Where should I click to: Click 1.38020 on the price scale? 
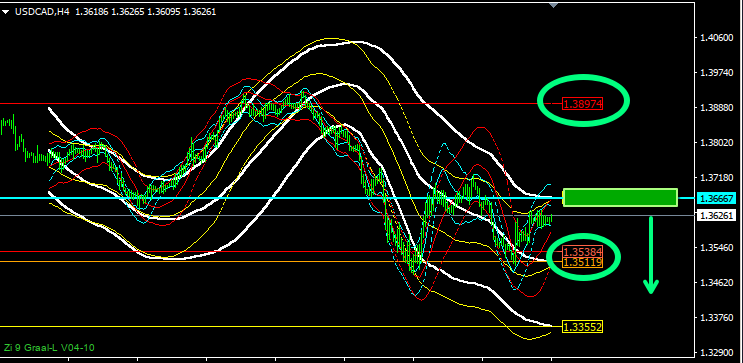(x=717, y=143)
